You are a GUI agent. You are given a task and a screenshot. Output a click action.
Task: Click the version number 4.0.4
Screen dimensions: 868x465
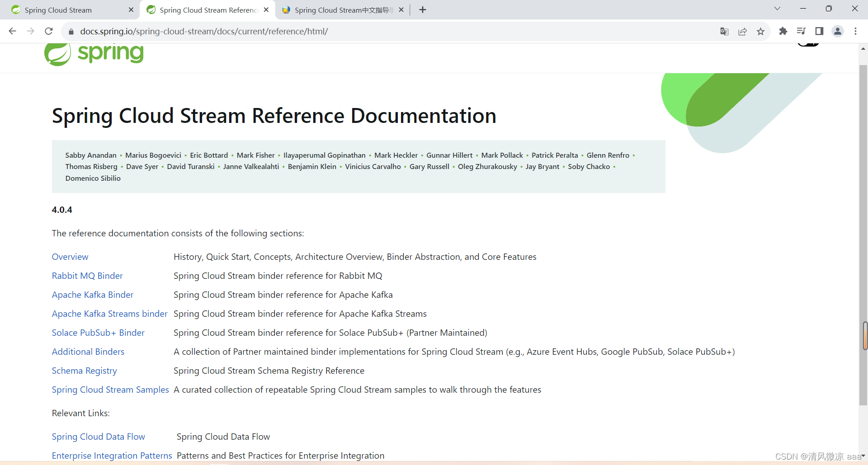[62, 210]
